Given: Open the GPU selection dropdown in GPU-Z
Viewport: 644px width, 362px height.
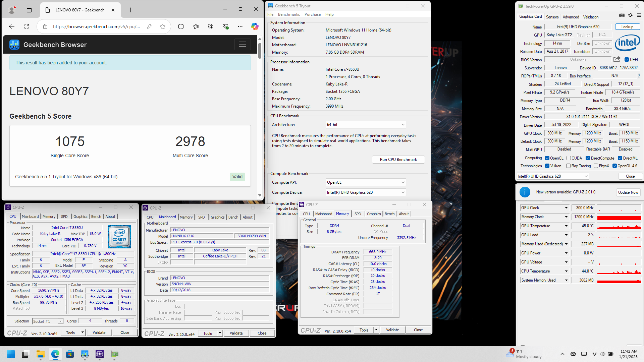Looking at the screenshot, I should (553, 176).
